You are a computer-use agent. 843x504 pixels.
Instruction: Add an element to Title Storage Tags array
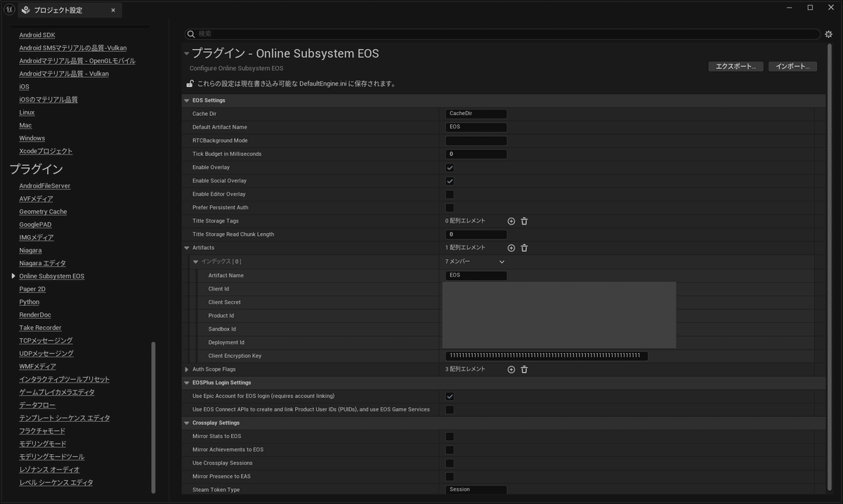pos(511,220)
